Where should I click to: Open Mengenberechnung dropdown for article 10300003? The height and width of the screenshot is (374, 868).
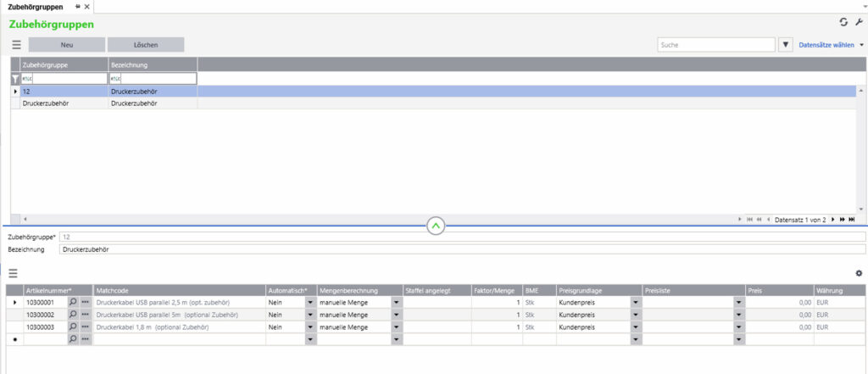(397, 327)
